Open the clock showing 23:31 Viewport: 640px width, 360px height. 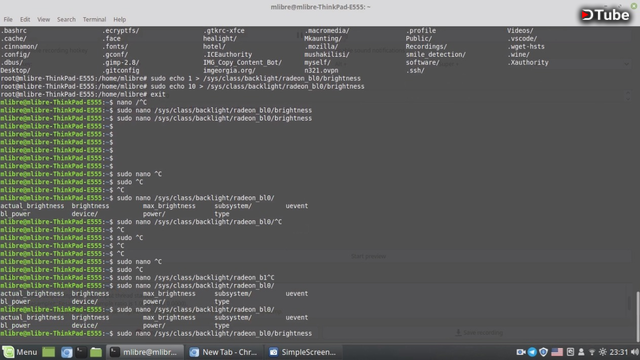pos(618,352)
